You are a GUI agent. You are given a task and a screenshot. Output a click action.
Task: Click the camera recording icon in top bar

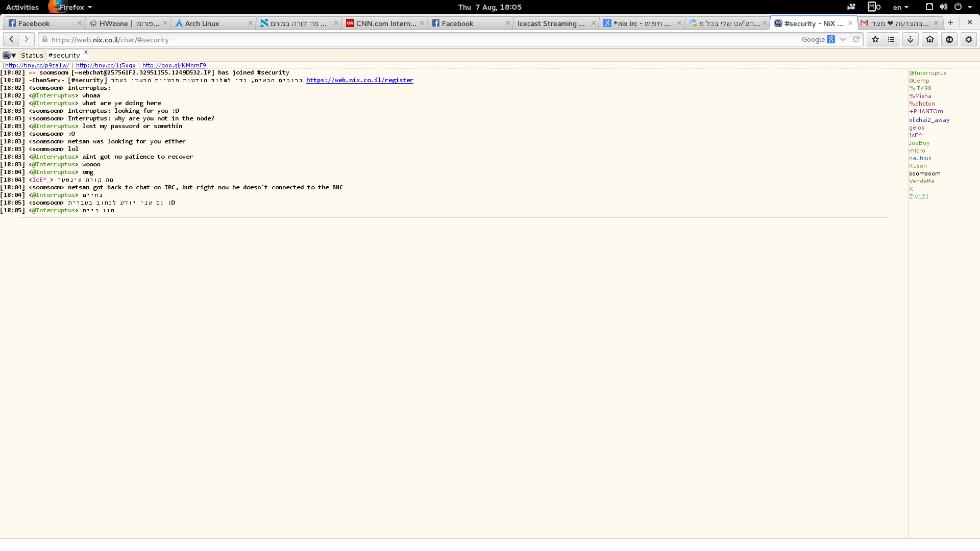(x=851, y=7)
